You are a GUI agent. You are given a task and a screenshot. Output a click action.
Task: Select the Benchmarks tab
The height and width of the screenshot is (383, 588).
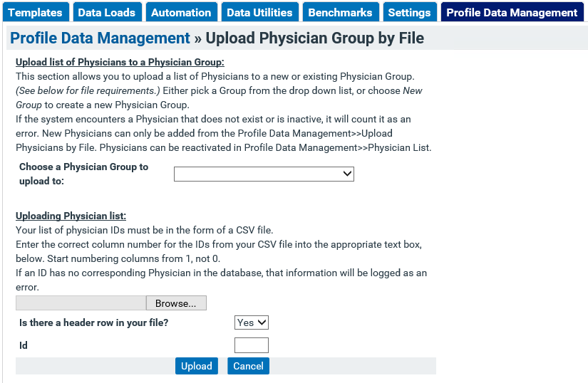[341, 12]
